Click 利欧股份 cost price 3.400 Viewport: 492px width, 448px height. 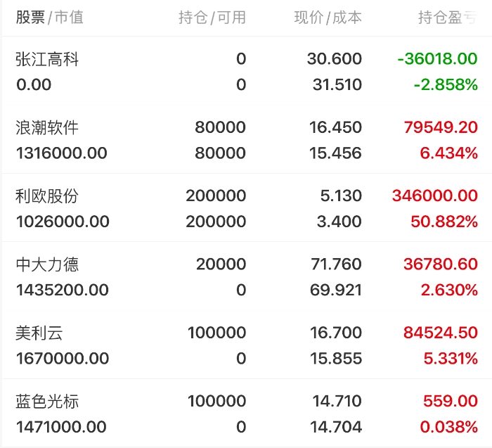(x=339, y=222)
